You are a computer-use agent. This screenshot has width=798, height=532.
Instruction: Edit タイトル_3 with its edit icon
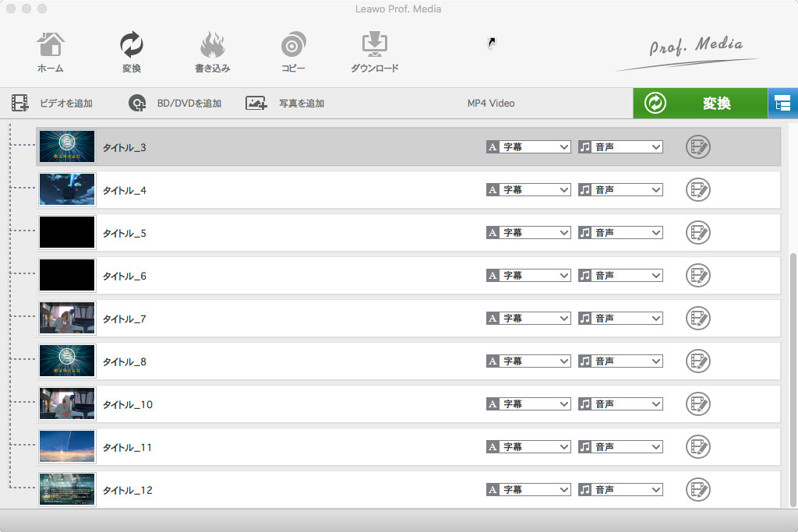coord(697,147)
